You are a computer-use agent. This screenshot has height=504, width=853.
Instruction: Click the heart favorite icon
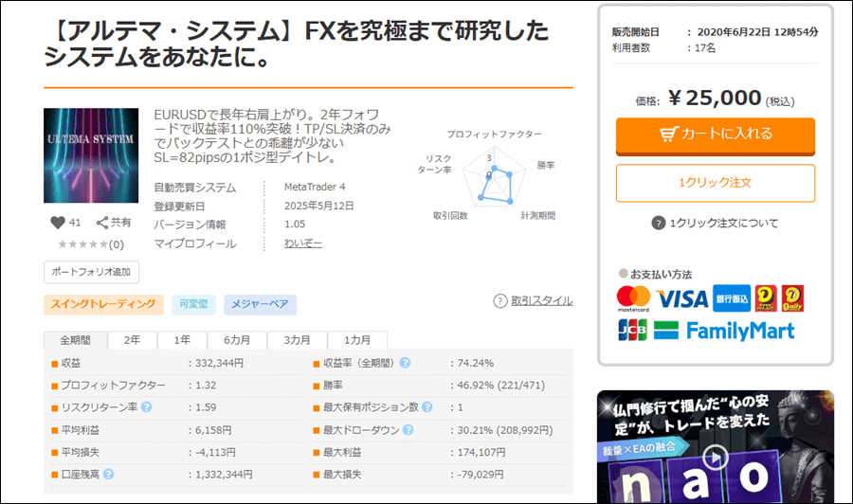pyautogui.click(x=57, y=223)
